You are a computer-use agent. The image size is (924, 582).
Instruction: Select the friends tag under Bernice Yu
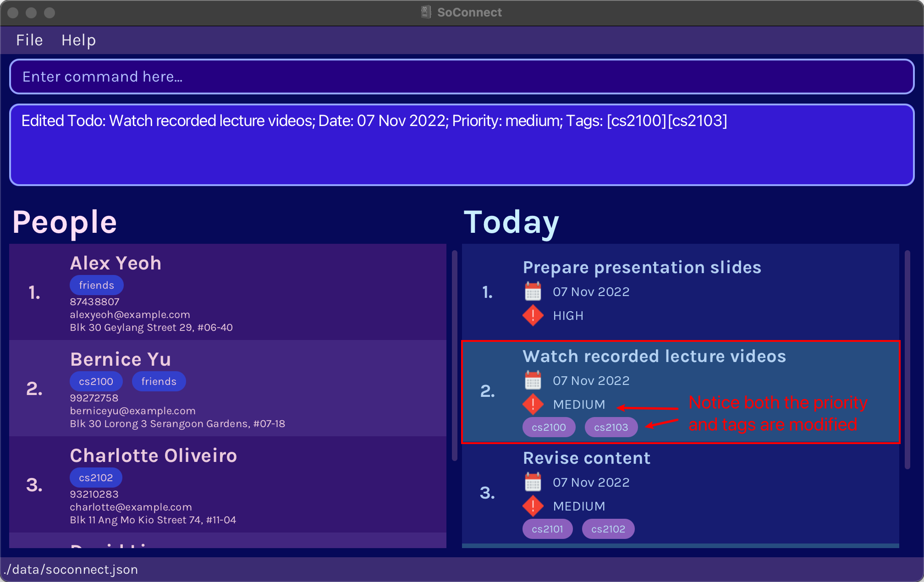click(159, 381)
